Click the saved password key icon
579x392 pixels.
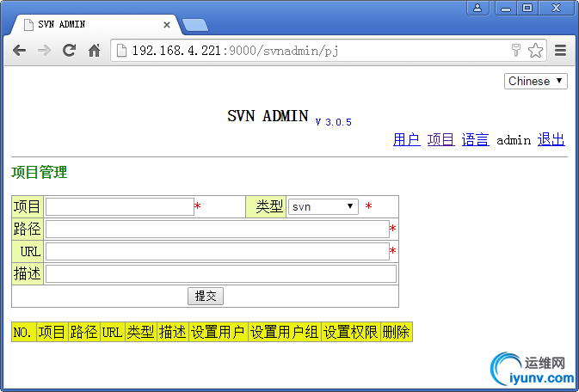[516, 50]
